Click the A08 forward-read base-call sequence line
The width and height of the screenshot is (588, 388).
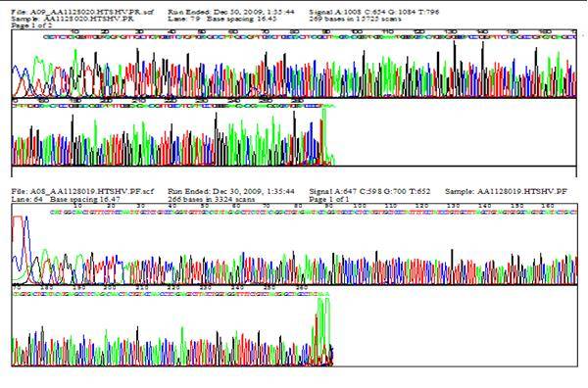point(314,213)
